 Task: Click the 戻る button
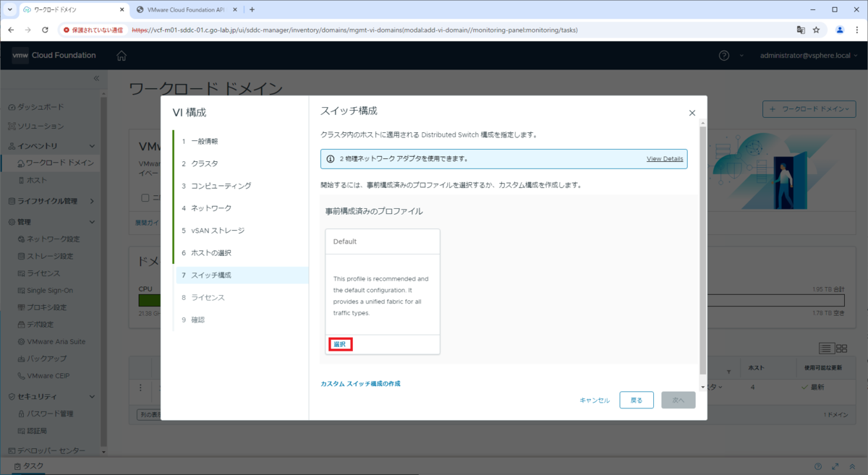point(637,400)
